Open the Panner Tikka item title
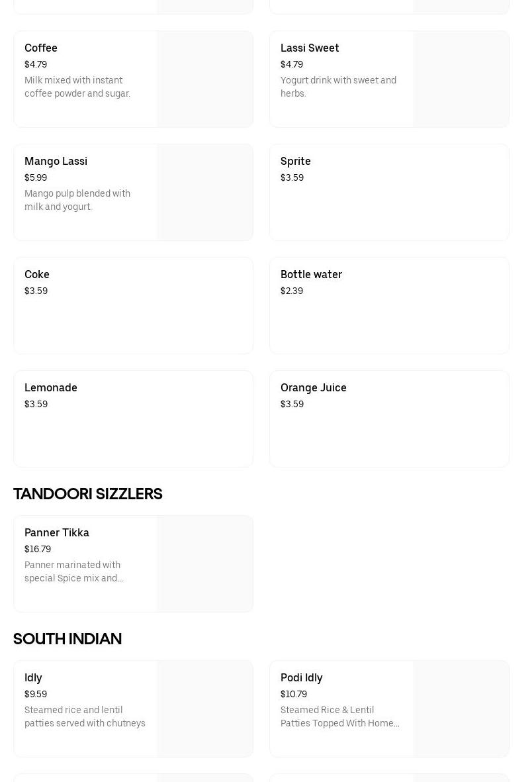 click(57, 533)
